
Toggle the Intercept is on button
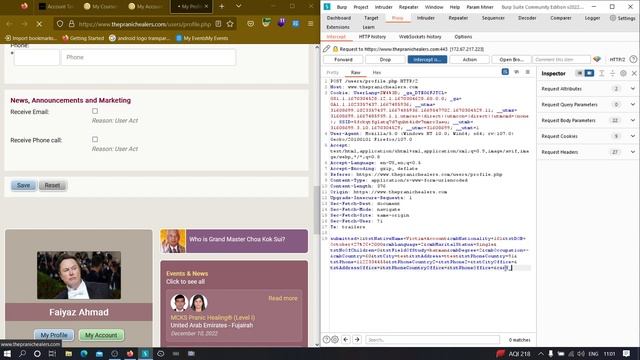tap(427, 60)
